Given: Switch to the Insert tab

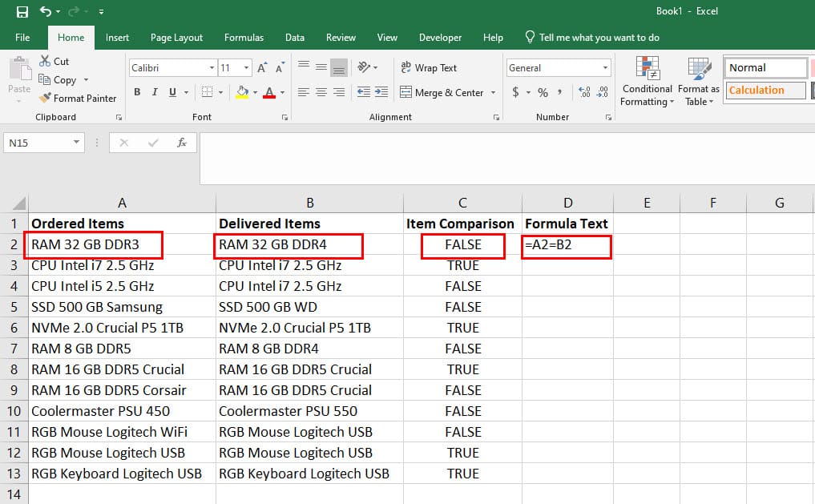Looking at the screenshot, I should 117,38.
